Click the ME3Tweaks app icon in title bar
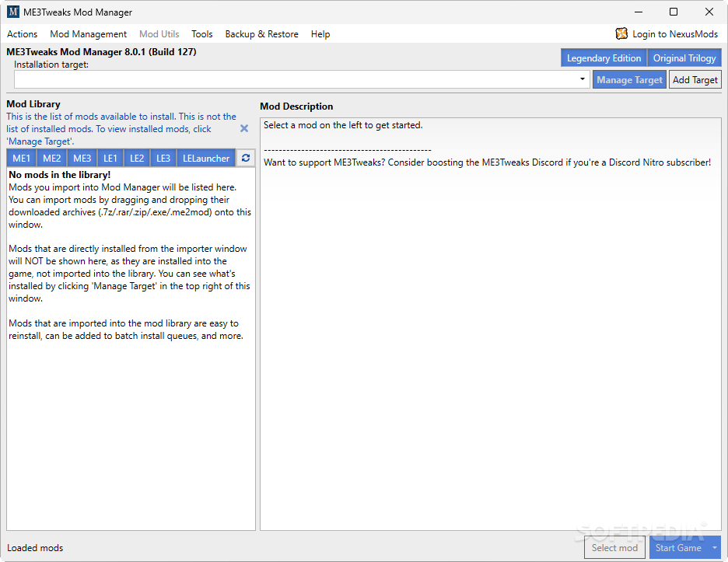The height and width of the screenshot is (562, 728). [x=13, y=12]
